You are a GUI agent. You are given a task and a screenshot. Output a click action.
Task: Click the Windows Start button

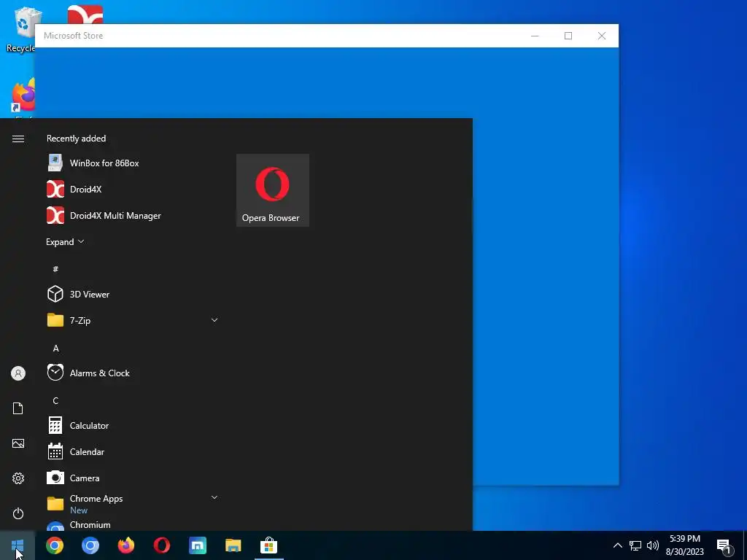coord(18,545)
